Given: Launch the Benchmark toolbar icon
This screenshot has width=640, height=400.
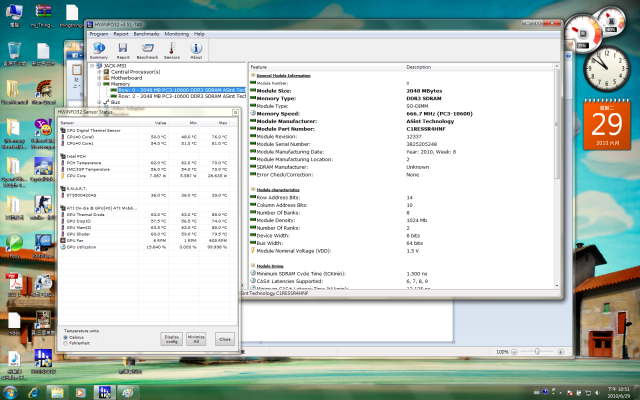Looking at the screenshot, I should pyautogui.click(x=147, y=50).
